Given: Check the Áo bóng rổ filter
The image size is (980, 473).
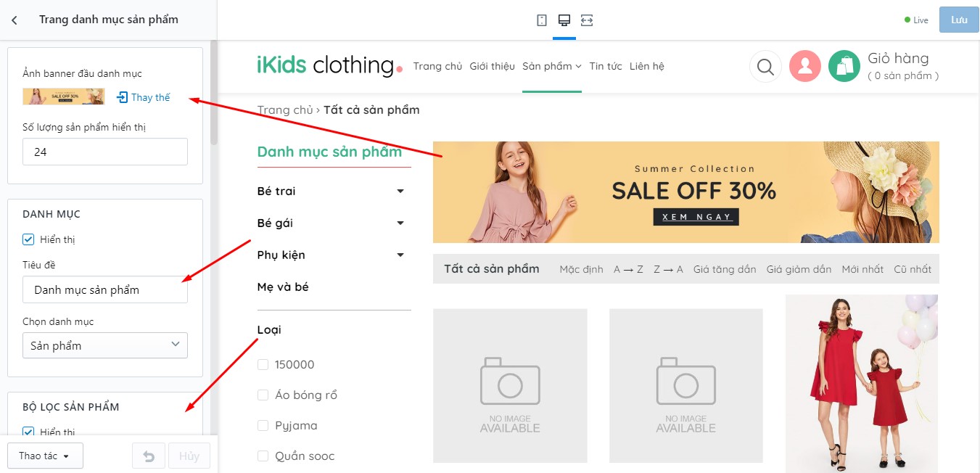Looking at the screenshot, I should click(263, 395).
